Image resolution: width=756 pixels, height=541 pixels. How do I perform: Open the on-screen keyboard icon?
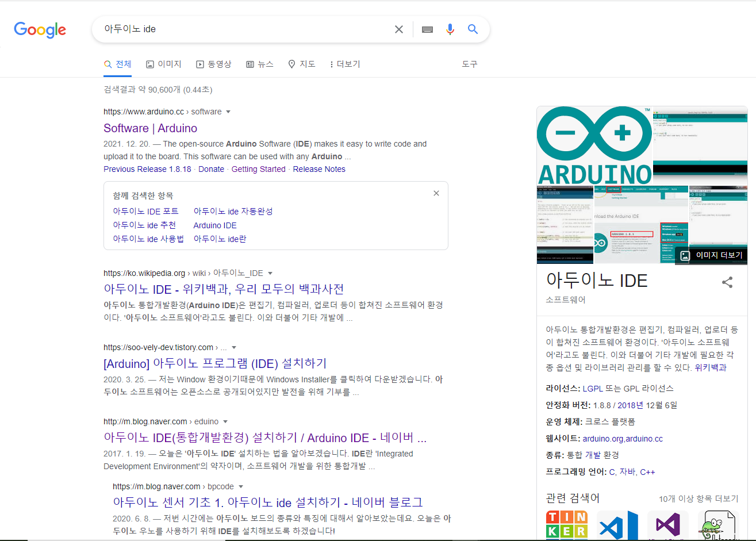pos(427,29)
